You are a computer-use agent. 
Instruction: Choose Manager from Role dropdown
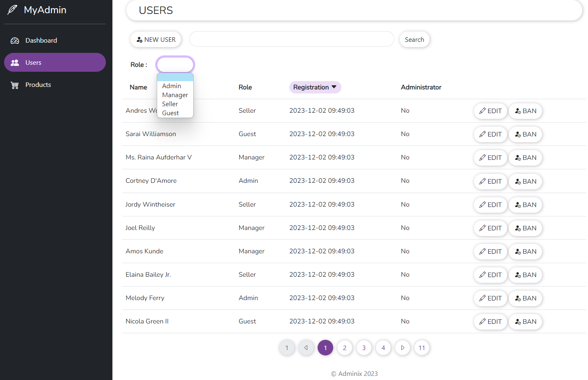pyautogui.click(x=175, y=95)
